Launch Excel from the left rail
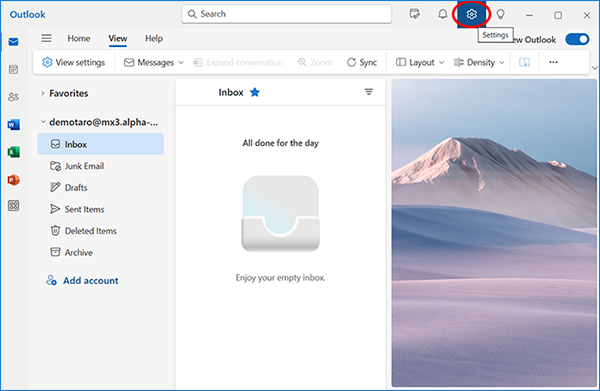The width and height of the screenshot is (600, 391). point(13,152)
